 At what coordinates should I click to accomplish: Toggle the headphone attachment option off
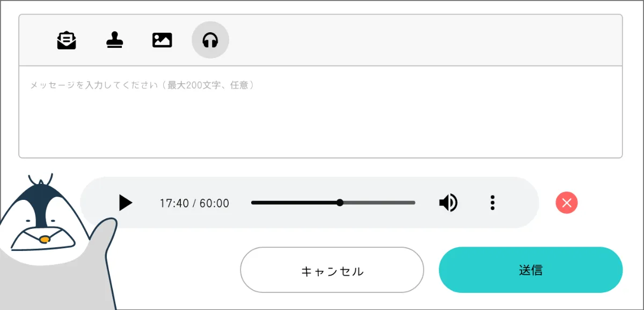click(210, 39)
